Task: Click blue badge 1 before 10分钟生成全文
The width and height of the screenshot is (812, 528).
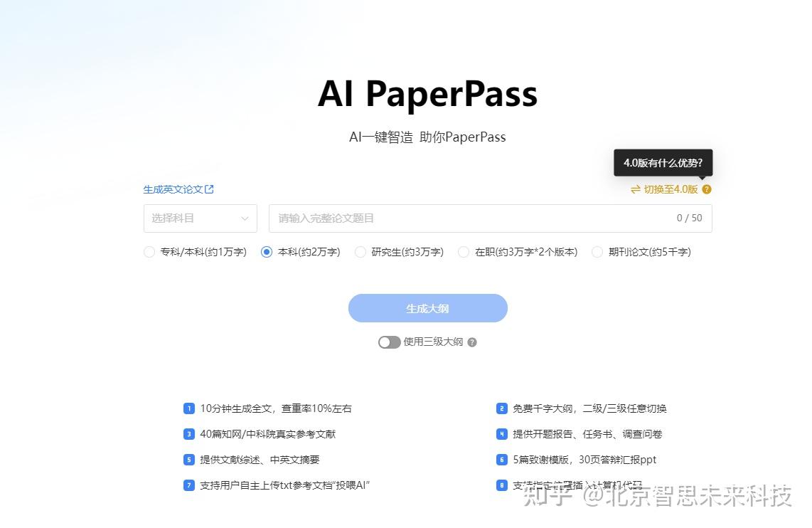Action: 189,408
